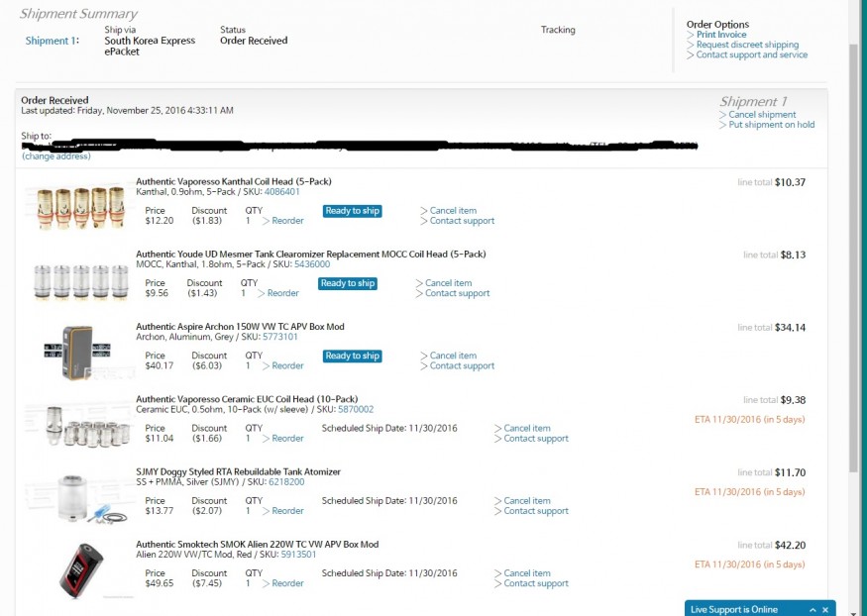Screen dimensions: 867x616
Task: Open SKU 5870002 product link
Action: (x=356, y=409)
